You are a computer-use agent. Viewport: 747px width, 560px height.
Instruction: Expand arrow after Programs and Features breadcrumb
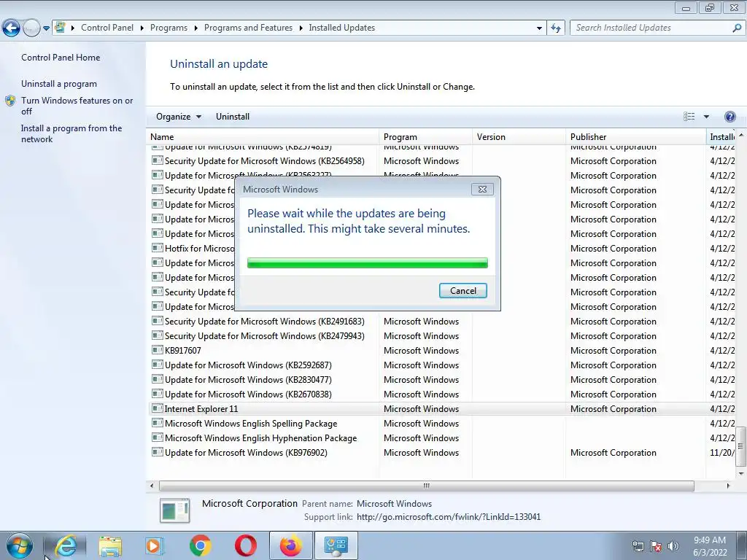click(301, 28)
